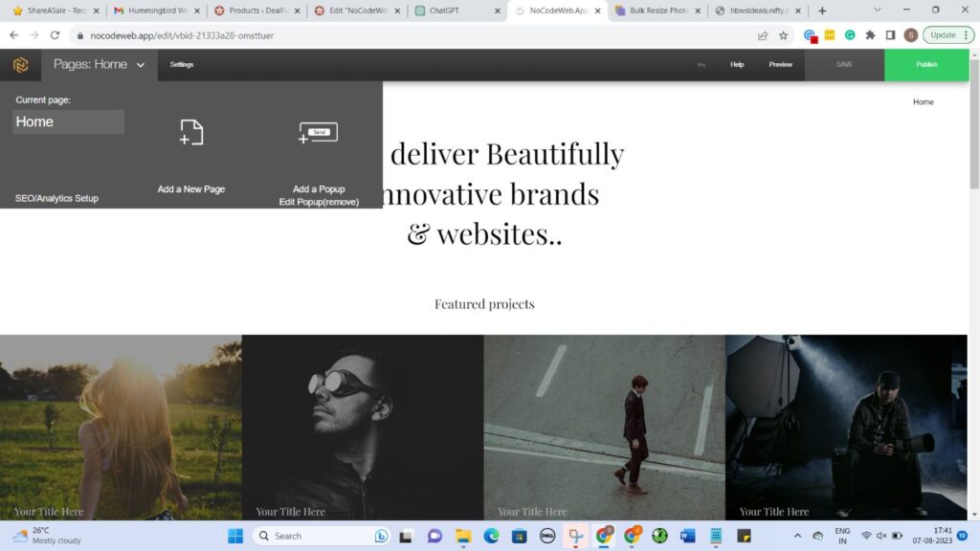Click the NoCodeWeb logo in the top-left corner

point(19,64)
